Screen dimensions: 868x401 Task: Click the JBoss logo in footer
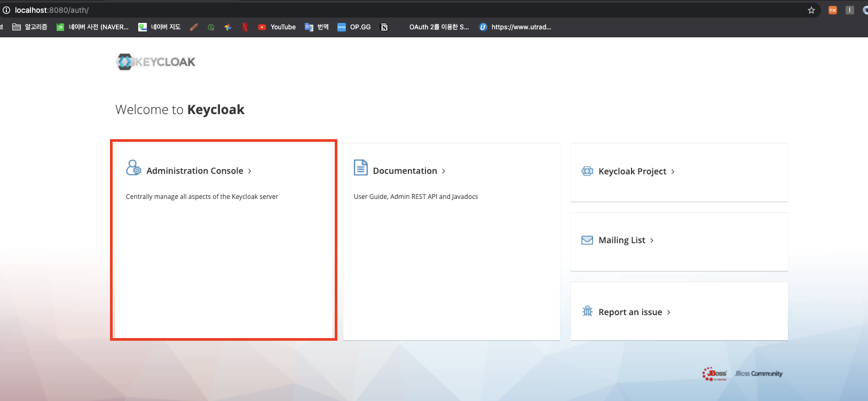715,374
